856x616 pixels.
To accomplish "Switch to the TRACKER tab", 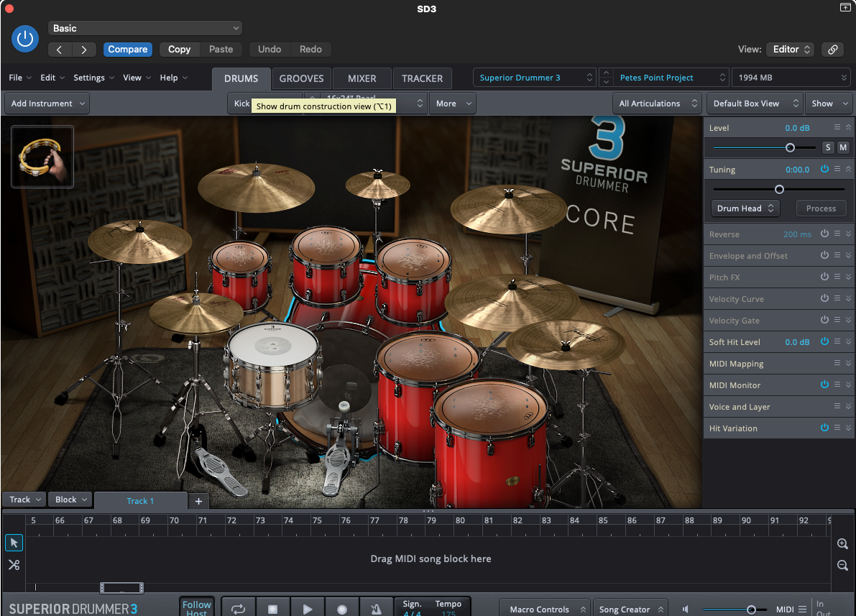I will [x=422, y=78].
